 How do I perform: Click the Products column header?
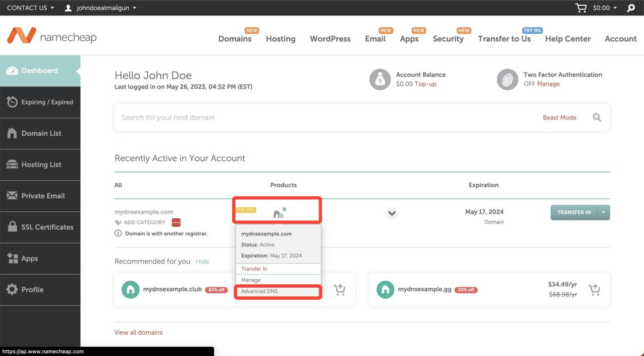283,185
